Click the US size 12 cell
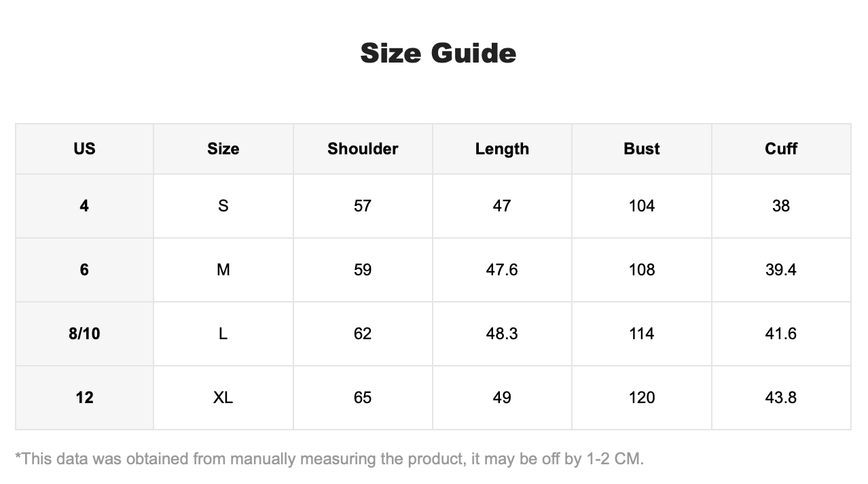This screenshot has height=484, width=868. (84, 398)
